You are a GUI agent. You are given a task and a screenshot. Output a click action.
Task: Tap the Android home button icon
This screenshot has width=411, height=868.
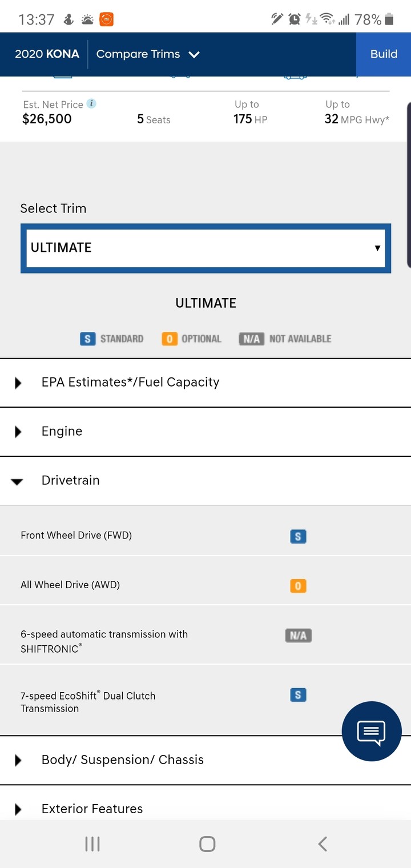point(207,844)
